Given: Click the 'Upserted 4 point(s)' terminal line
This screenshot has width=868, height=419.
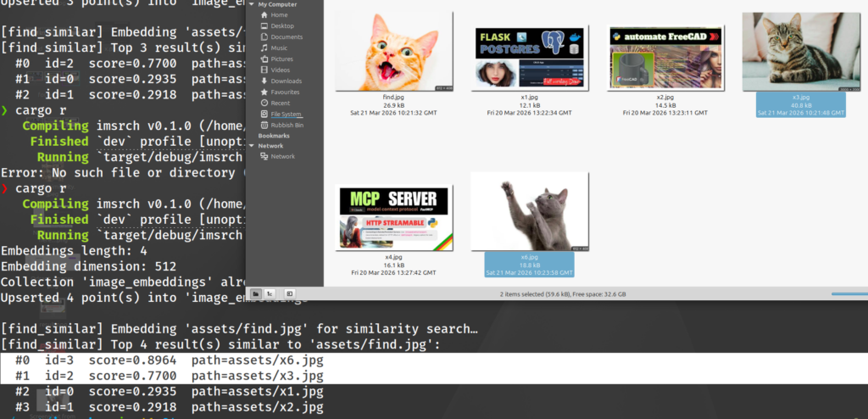Looking at the screenshot, I should [x=154, y=299].
